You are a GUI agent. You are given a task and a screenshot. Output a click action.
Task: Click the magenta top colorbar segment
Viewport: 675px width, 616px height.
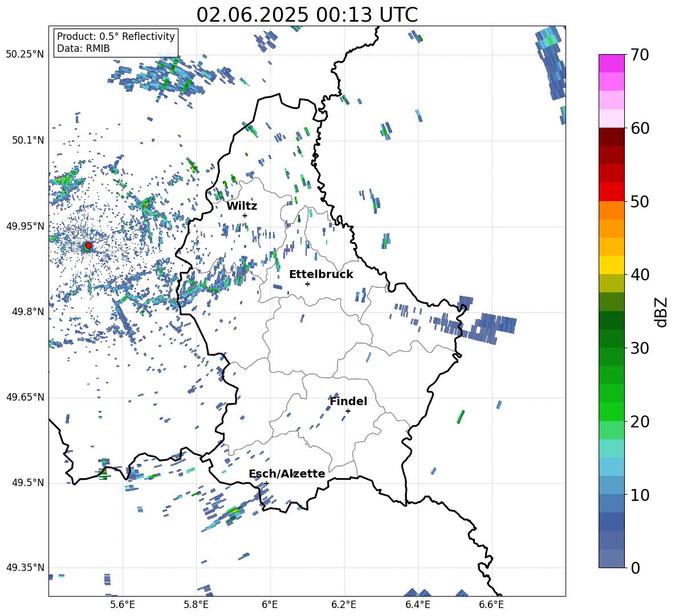coord(612,63)
